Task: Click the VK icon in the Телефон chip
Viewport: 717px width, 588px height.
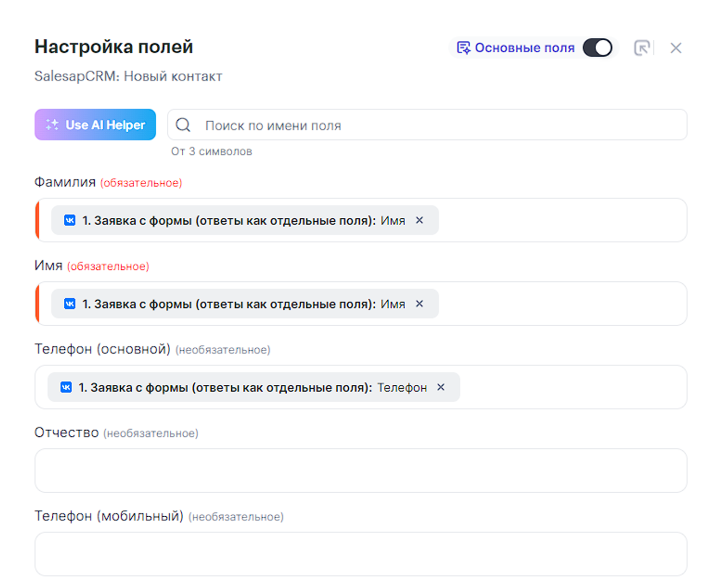Action: (66, 387)
